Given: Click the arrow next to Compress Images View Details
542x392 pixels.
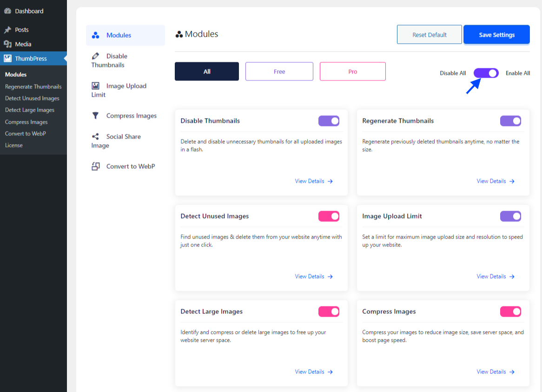Looking at the screenshot, I should click(512, 372).
